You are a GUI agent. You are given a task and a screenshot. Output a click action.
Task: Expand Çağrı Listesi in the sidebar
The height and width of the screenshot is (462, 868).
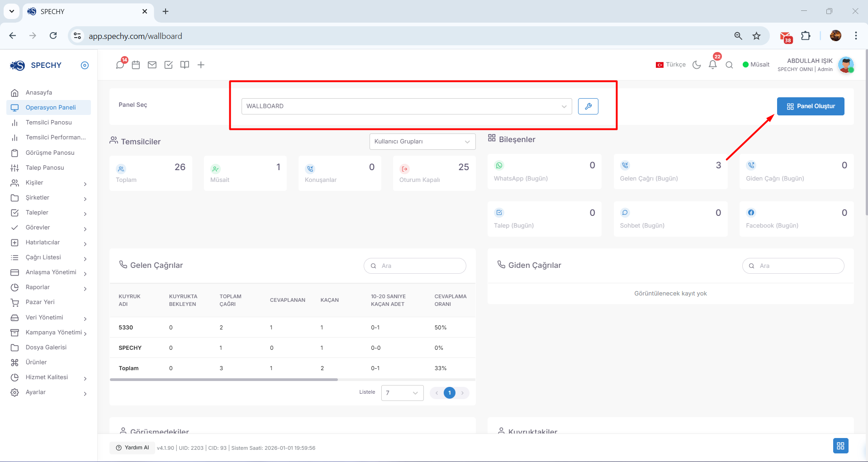(49, 257)
